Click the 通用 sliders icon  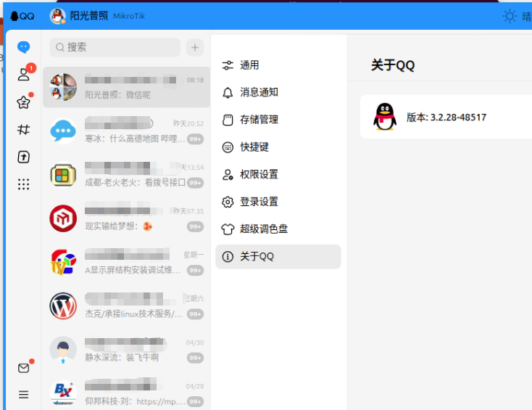[228, 65]
